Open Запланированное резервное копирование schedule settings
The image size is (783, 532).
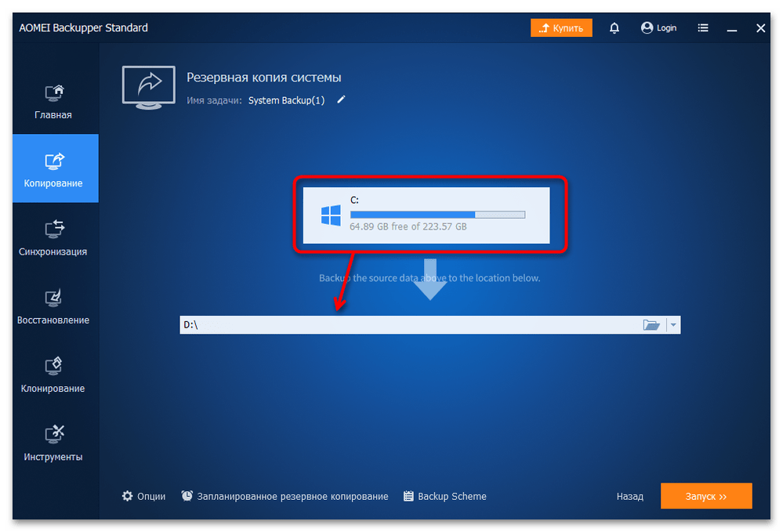285,496
